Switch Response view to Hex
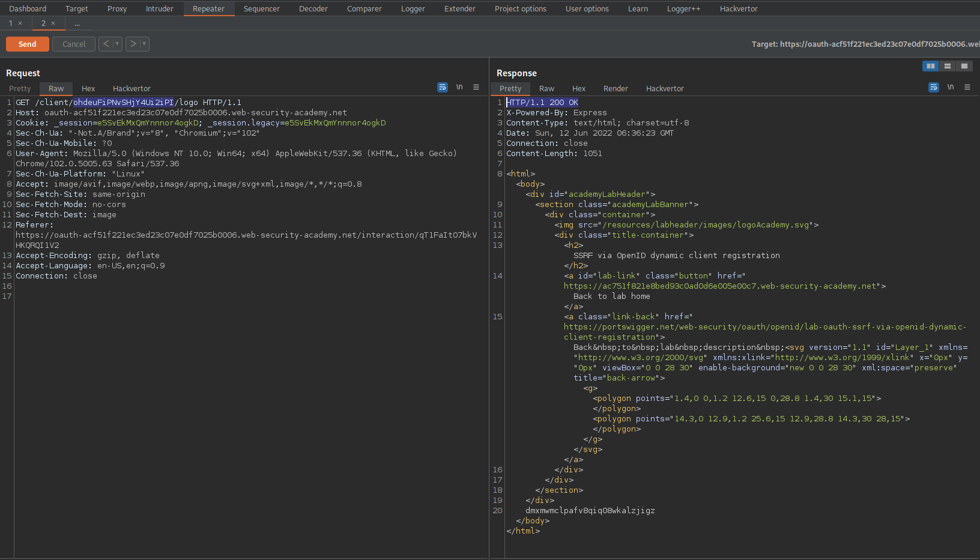 click(579, 88)
